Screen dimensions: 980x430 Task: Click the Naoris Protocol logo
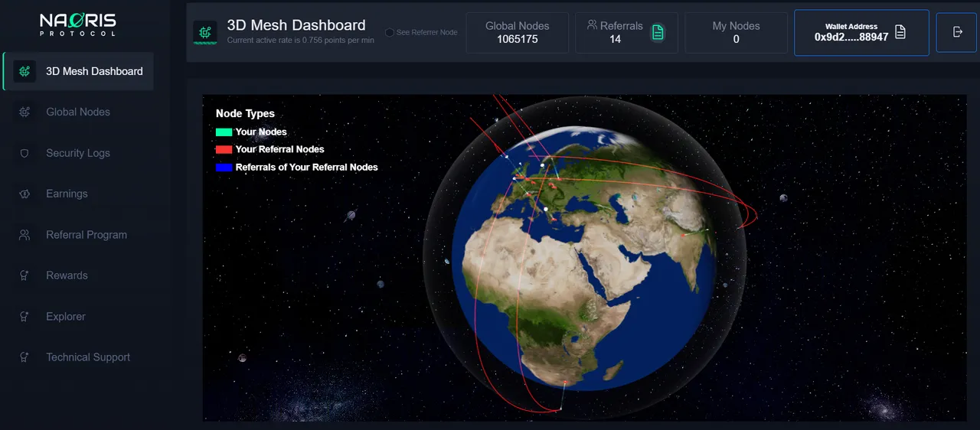78,24
